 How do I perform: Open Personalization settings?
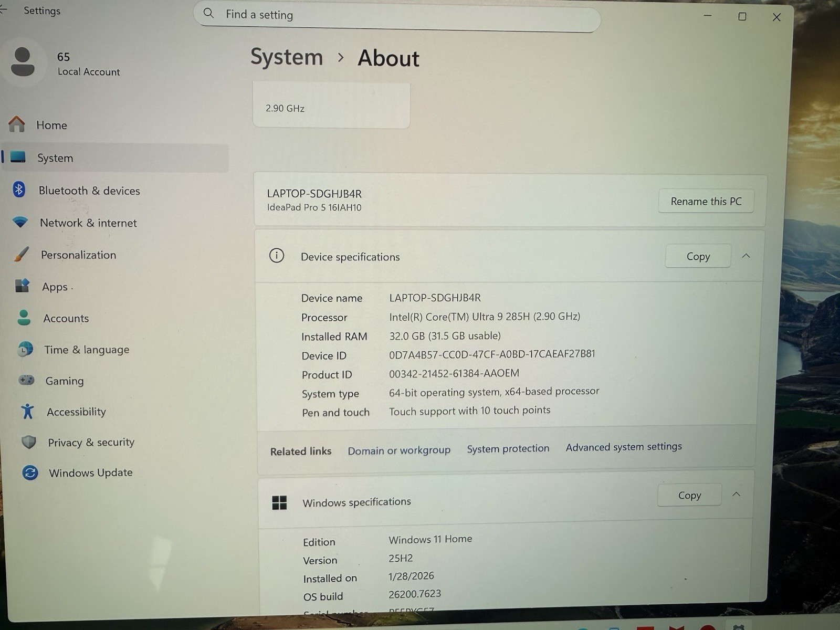(x=118, y=255)
